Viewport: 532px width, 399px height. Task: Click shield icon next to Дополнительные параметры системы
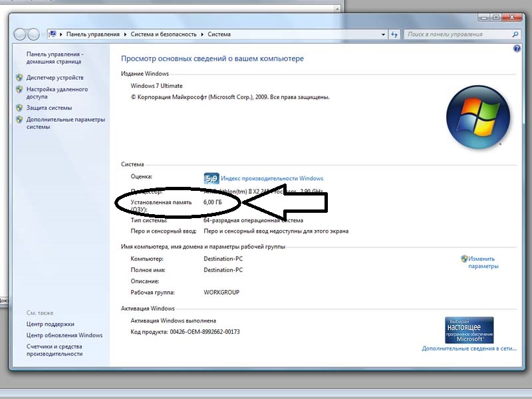[19, 120]
